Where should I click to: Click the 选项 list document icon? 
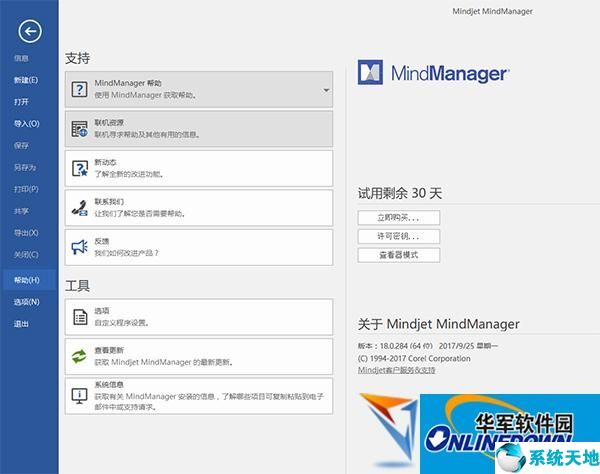tap(80, 317)
